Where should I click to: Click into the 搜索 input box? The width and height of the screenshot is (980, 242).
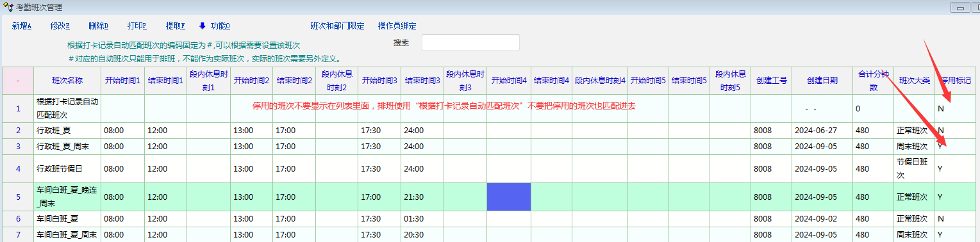(470, 42)
